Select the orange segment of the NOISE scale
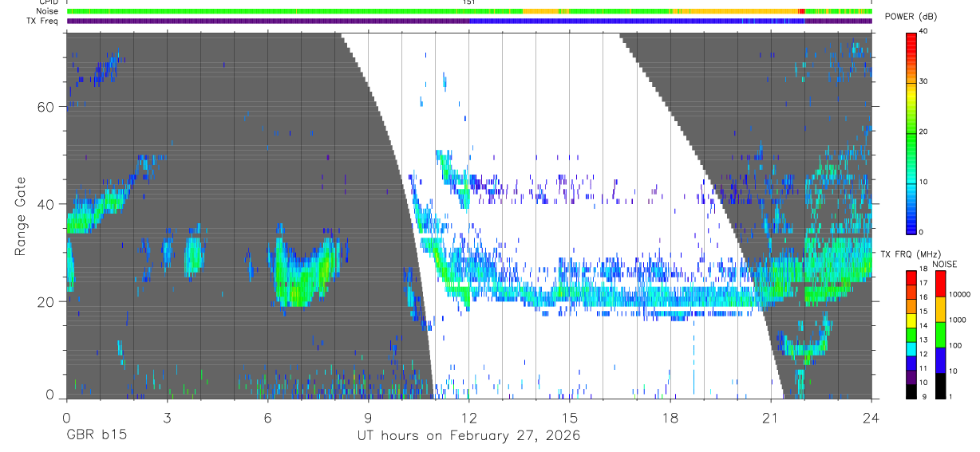The width and height of the screenshot is (980, 452). 940,309
